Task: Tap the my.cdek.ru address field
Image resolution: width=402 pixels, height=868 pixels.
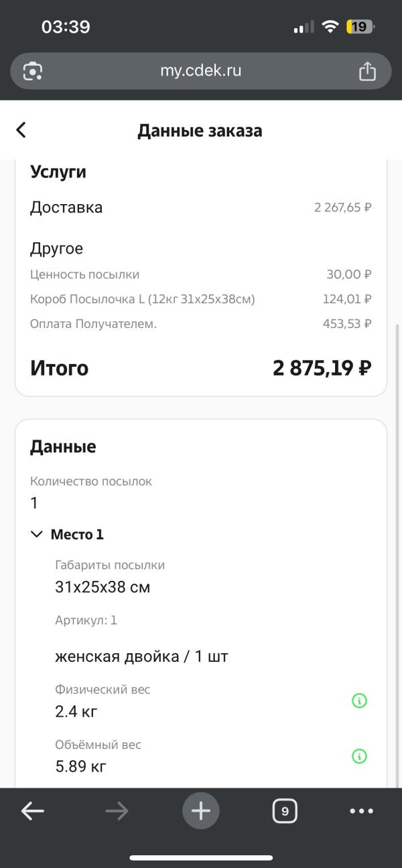Action: pos(200,71)
